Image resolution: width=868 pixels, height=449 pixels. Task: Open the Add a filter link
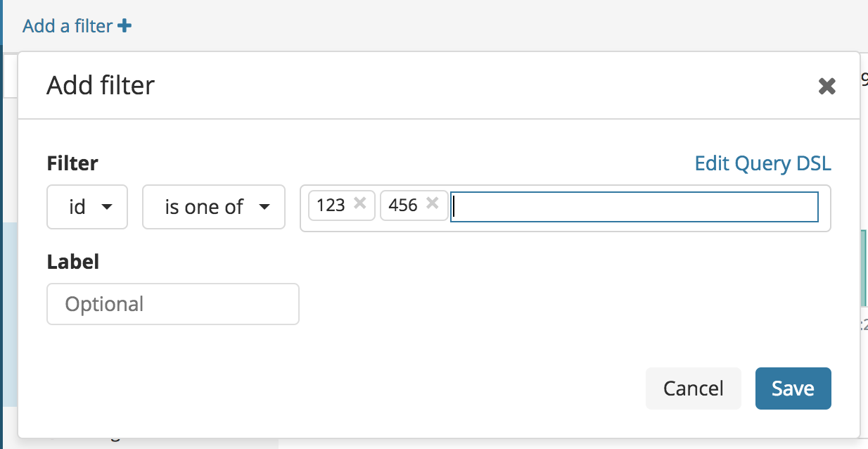(x=68, y=26)
